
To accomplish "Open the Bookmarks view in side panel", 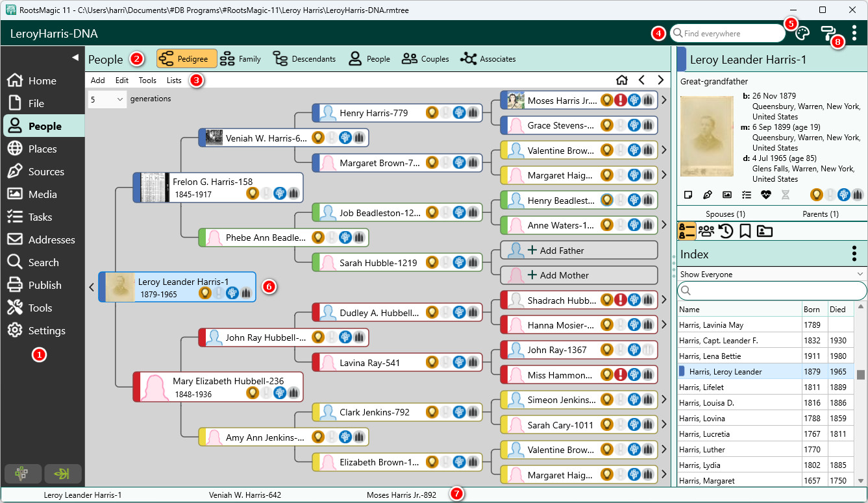I will coord(745,231).
